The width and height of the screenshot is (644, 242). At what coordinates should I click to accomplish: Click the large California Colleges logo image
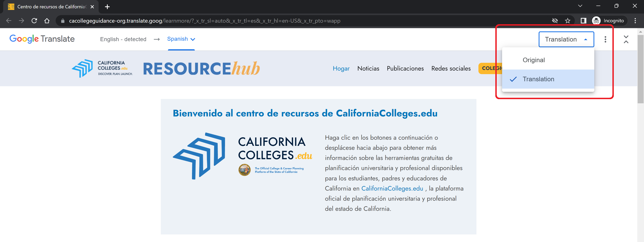click(x=242, y=156)
